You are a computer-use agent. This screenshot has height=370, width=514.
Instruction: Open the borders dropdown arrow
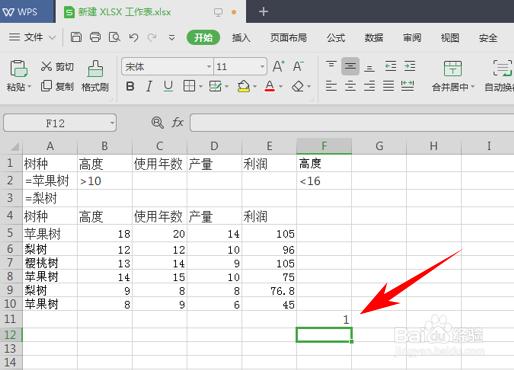coord(201,87)
